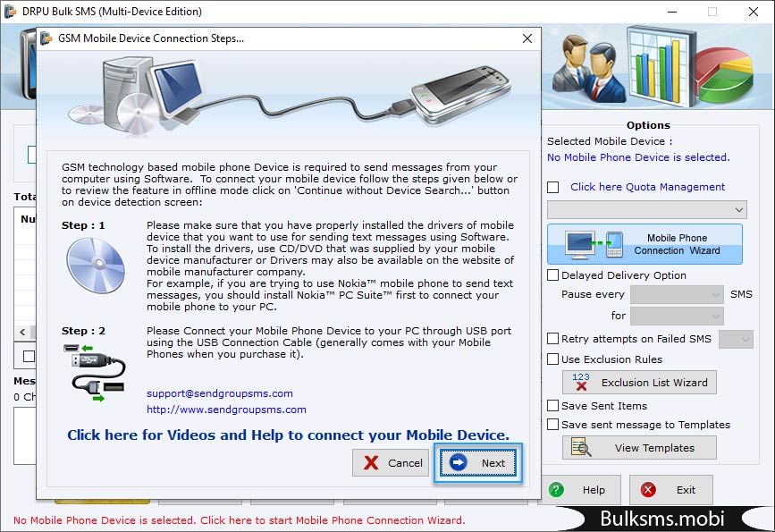Viewport: 775px width, 532px height.
Task: Open the Exclusion List Wizard
Action: (639, 382)
